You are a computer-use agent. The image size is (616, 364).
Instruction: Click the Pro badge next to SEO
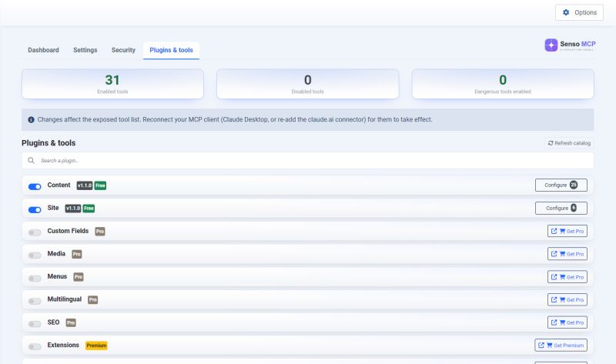pos(71,322)
